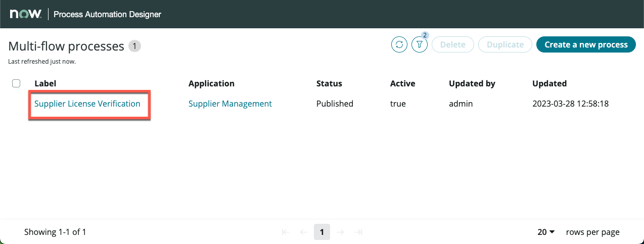The height and width of the screenshot is (244, 644).
Task: Sort by the Updated column header
Action: tap(549, 83)
